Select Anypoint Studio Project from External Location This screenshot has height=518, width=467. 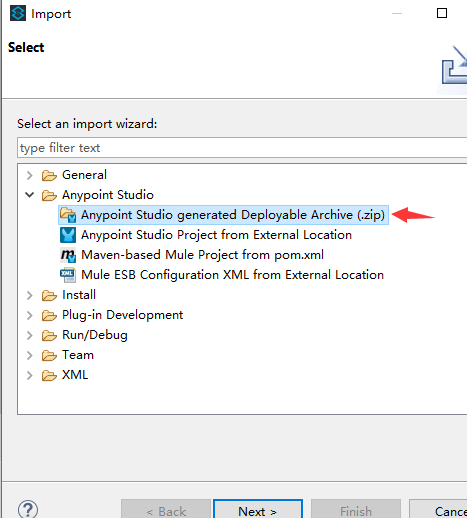pyautogui.click(x=216, y=235)
